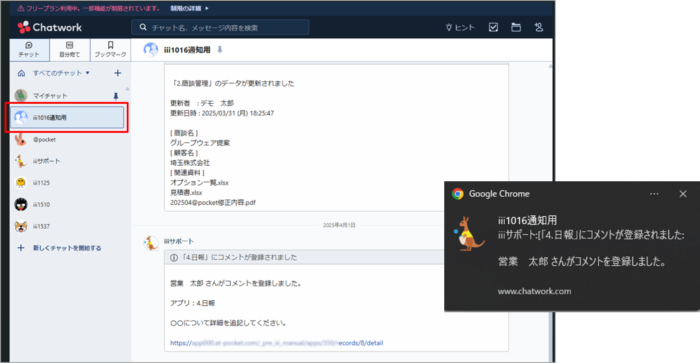Open the iii1537 chat

coord(67,226)
